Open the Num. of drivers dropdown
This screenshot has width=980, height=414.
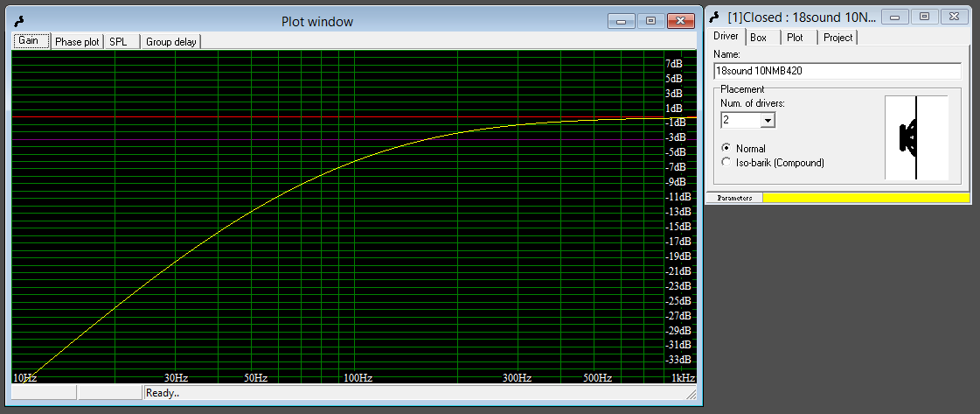click(768, 121)
